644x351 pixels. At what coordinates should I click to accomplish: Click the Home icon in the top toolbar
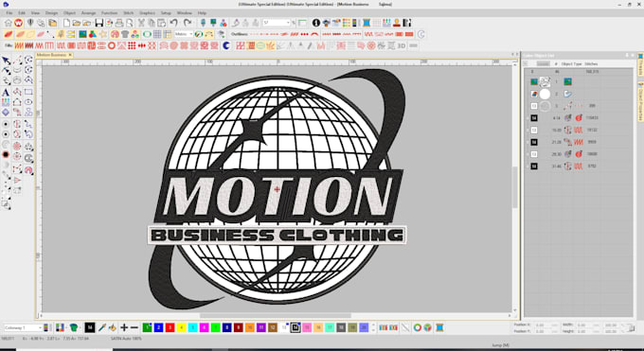(8, 23)
